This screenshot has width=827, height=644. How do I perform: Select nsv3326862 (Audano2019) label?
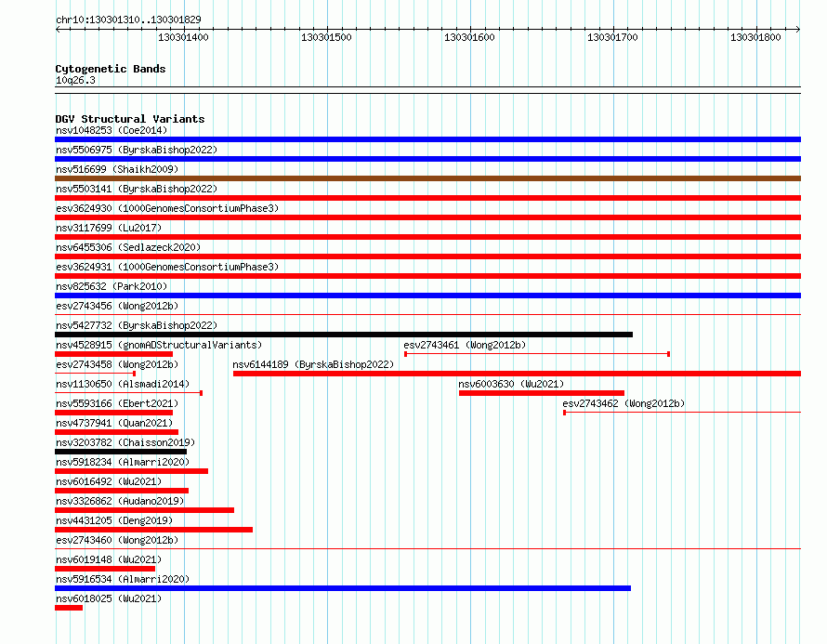pyautogui.click(x=120, y=501)
